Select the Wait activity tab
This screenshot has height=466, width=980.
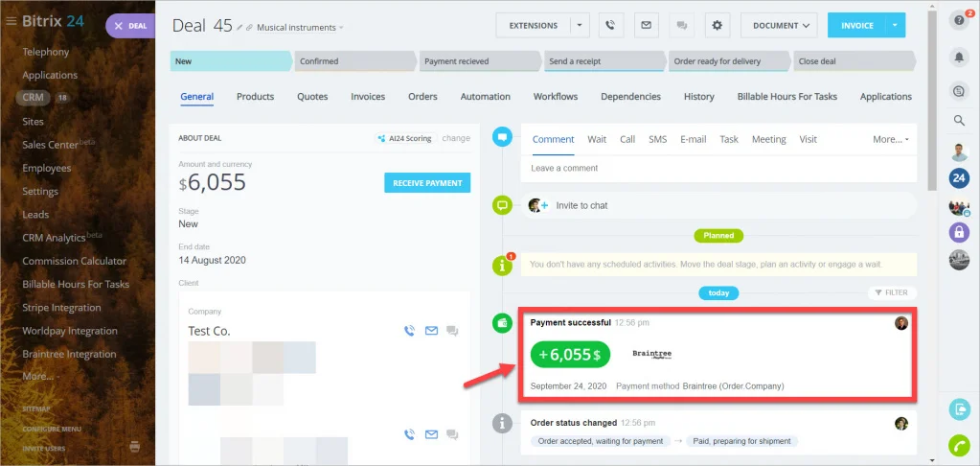click(597, 139)
